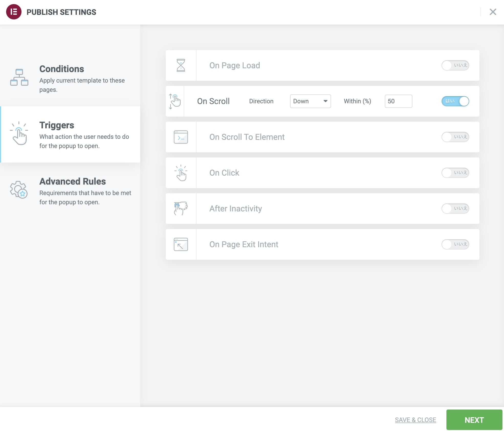This screenshot has width=504, height=431.
Task: Click the On Page Exit Intent icon
Action: click(x=181, y=244)
